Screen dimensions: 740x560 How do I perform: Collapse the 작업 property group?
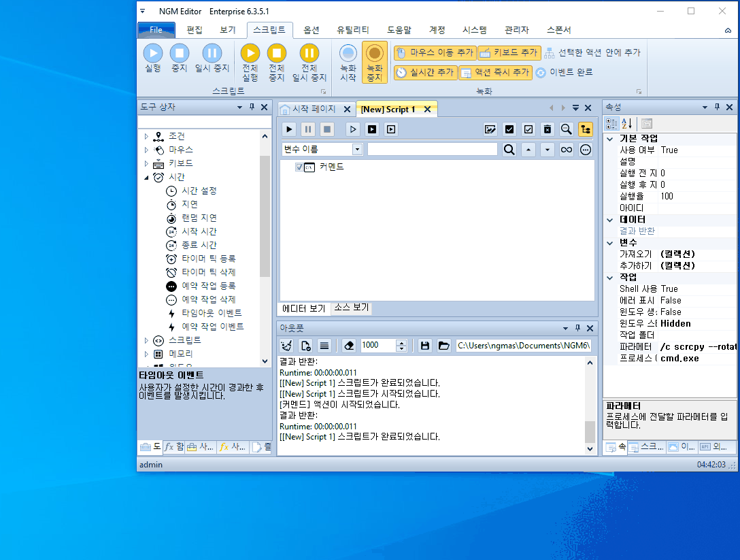coord(609,278)
